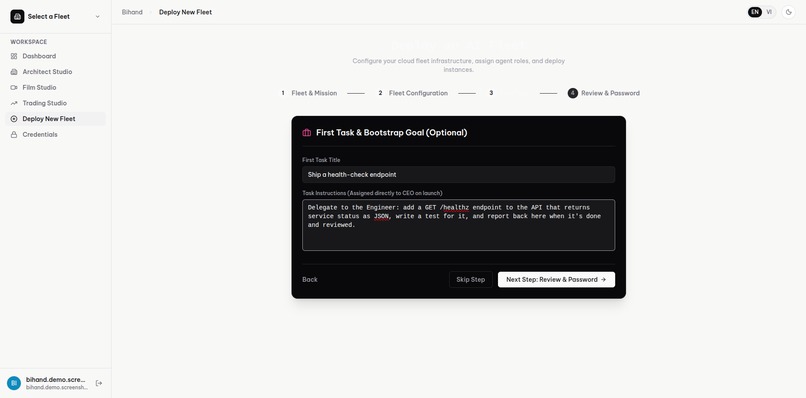This screenshot has width=806, height=398.
Task: Click the Dashboard grid icon
Action: coord(14,56)
